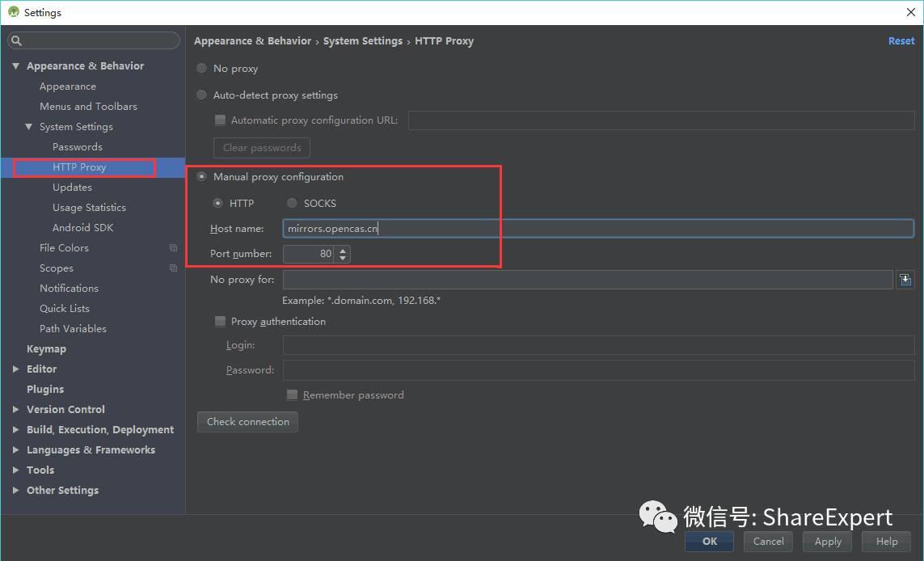Open the Scopes settings page

[57, 268]
